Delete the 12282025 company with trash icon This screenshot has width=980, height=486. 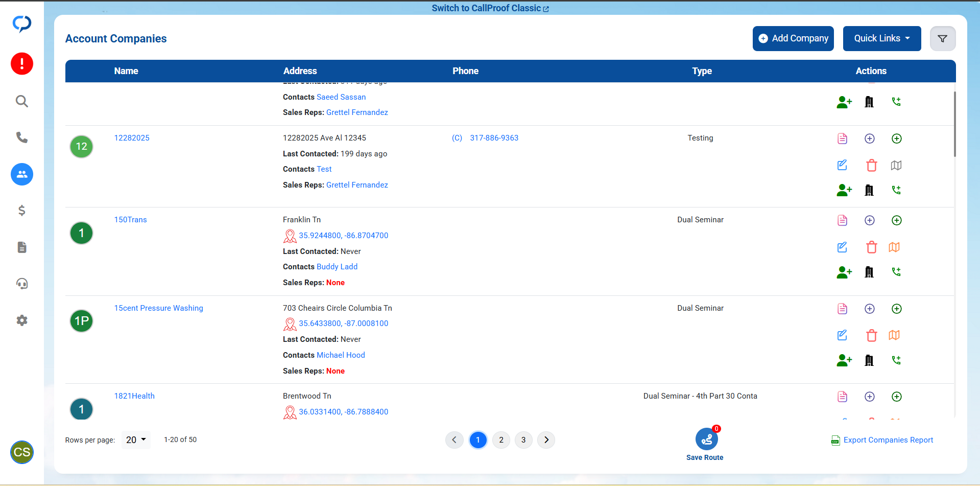872,165
